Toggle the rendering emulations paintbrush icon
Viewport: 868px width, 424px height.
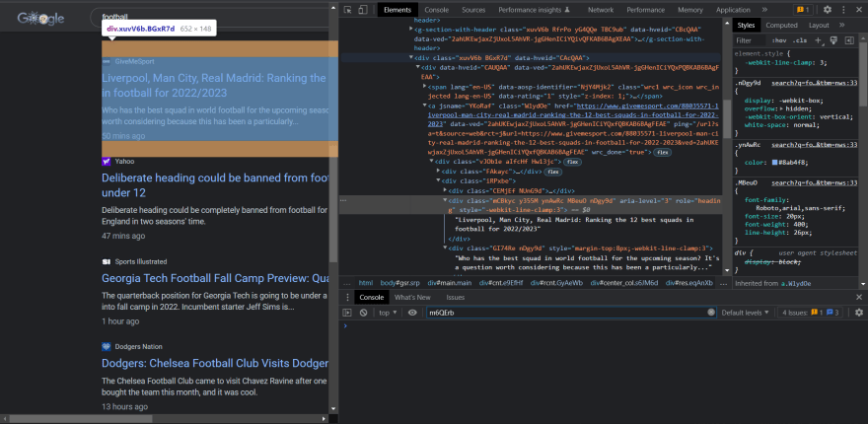834,40
